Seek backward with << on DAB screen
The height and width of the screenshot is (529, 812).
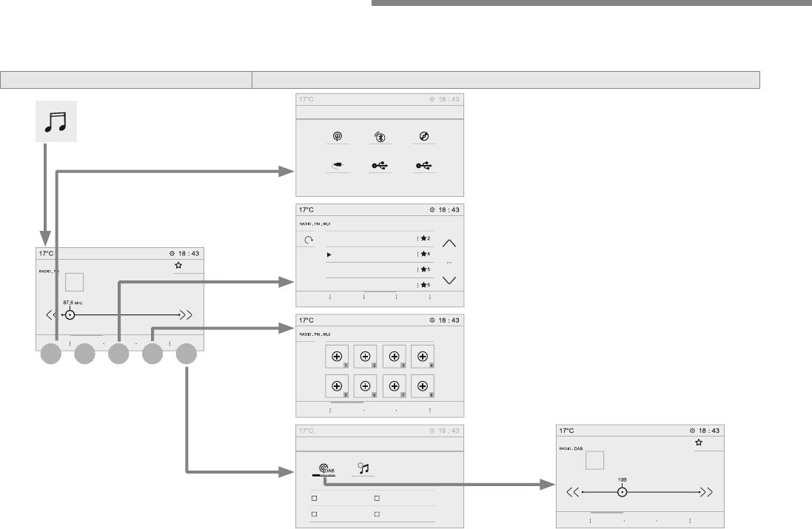pos(572,492)
